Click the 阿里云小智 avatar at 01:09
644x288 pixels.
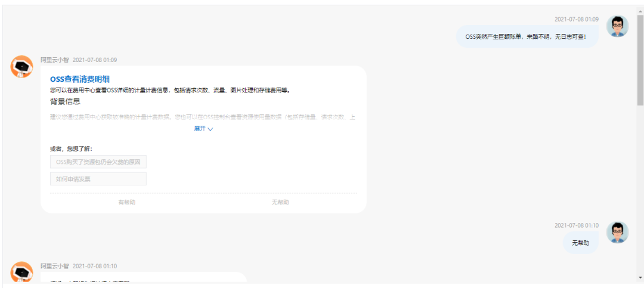(22, 67)
